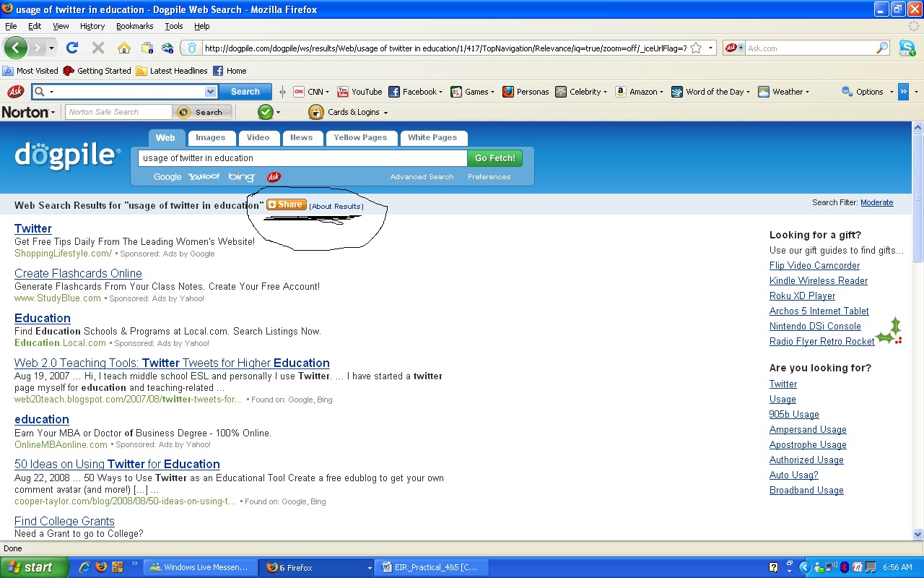Viewport: 924px width, 578px height.
Task: Click the Ask toolbar Search button
Action: pos(245,92)
